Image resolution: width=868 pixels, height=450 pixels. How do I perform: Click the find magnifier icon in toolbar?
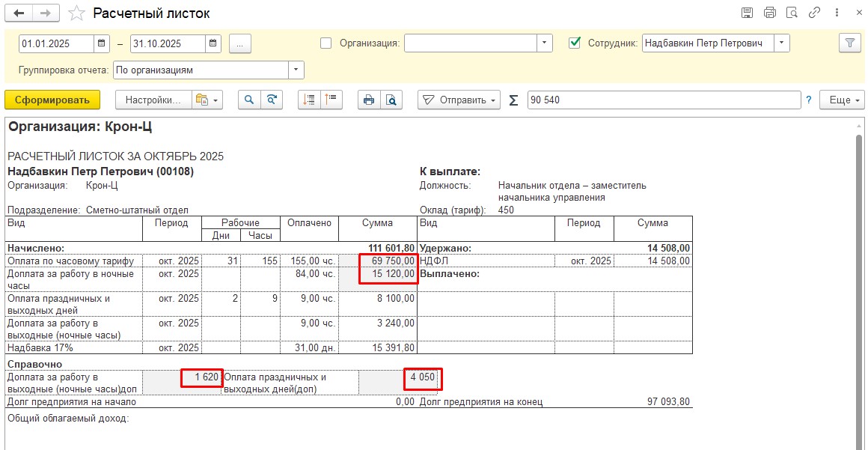(x=248, y=100)
